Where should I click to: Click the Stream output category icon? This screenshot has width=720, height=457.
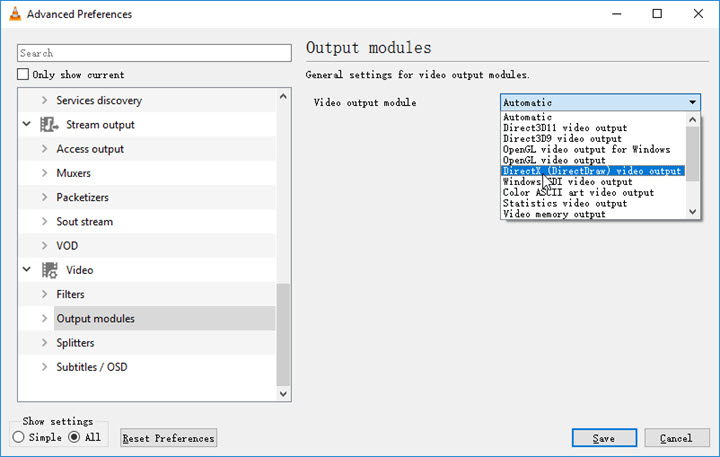(50, 125)
